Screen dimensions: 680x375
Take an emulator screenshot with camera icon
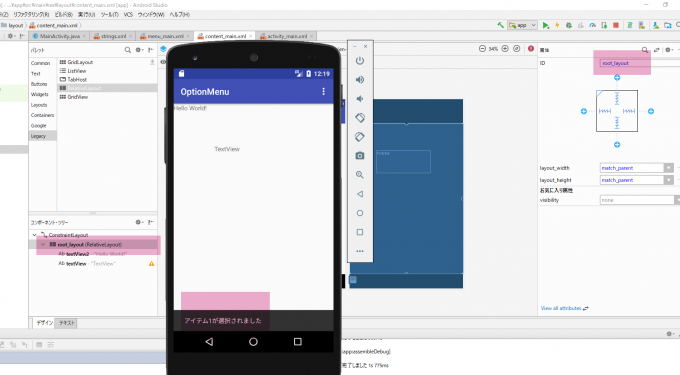(360, 156)
